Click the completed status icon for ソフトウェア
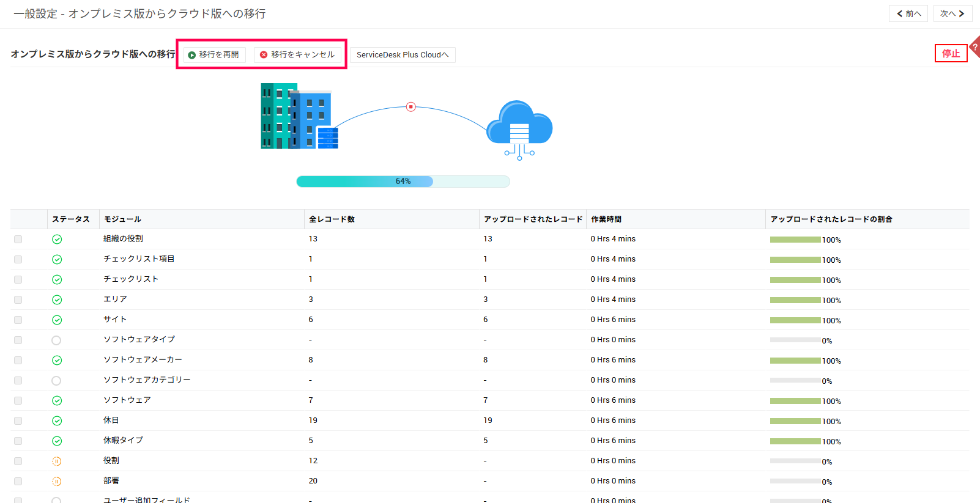 pyautogui.click(x=57, y=401)
